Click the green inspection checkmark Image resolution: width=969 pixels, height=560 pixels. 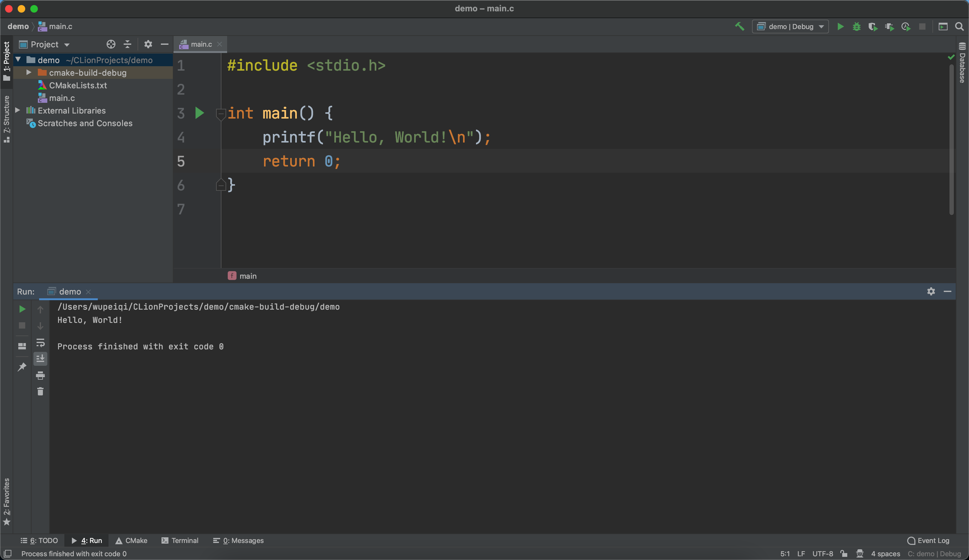951,57
